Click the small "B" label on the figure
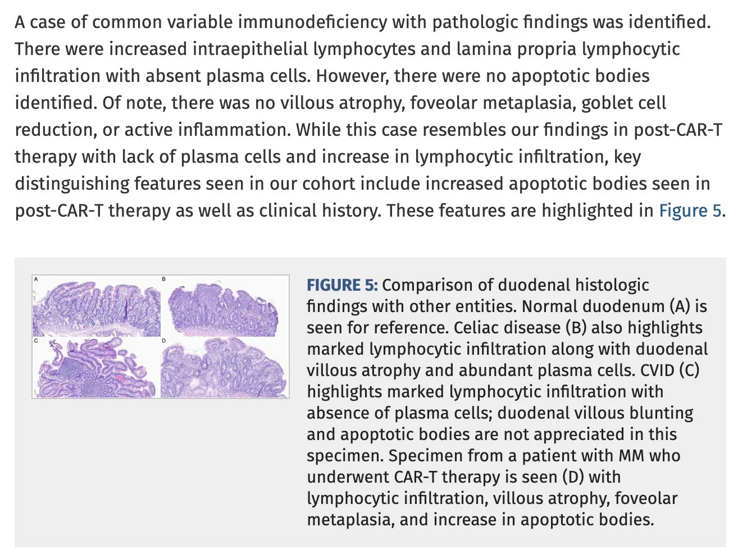The height and width of the screenshot is (559, 756). tap(164, 279)
